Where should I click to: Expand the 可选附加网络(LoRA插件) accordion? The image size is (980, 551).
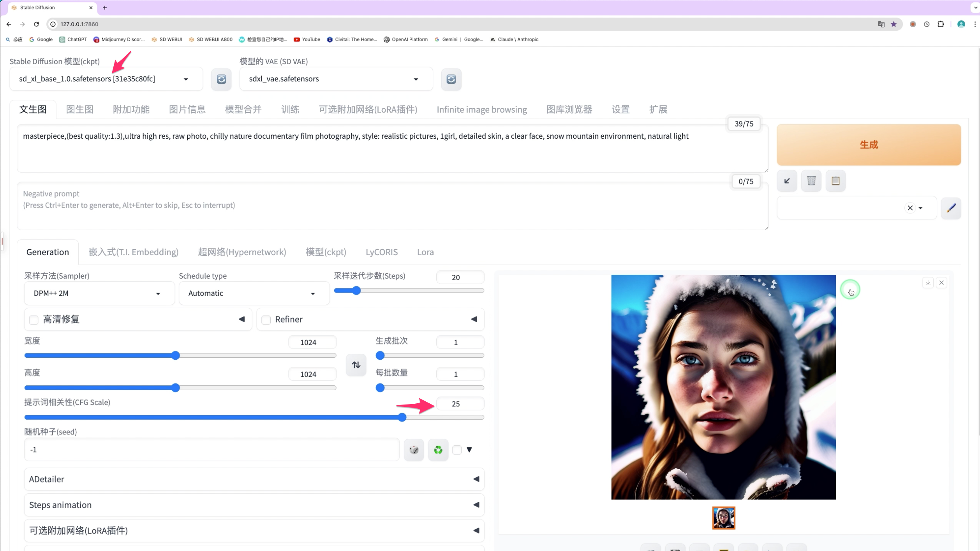pos(254,531)
